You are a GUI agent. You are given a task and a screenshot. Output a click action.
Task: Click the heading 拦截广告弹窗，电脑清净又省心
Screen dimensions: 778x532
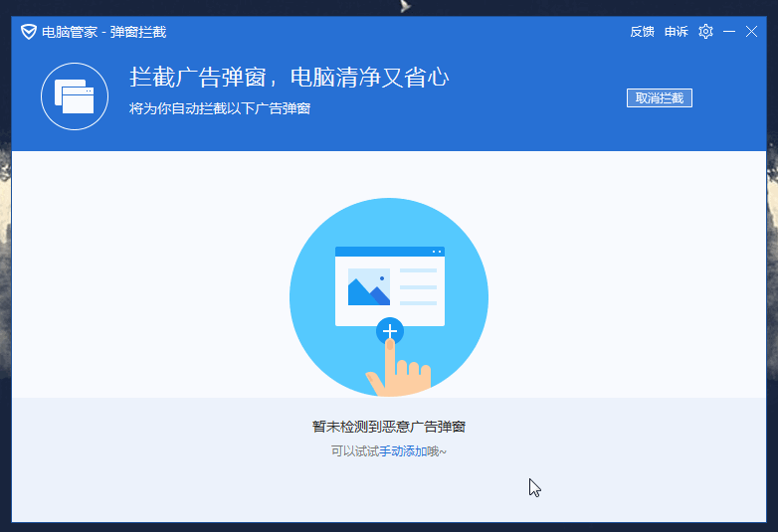290,78
